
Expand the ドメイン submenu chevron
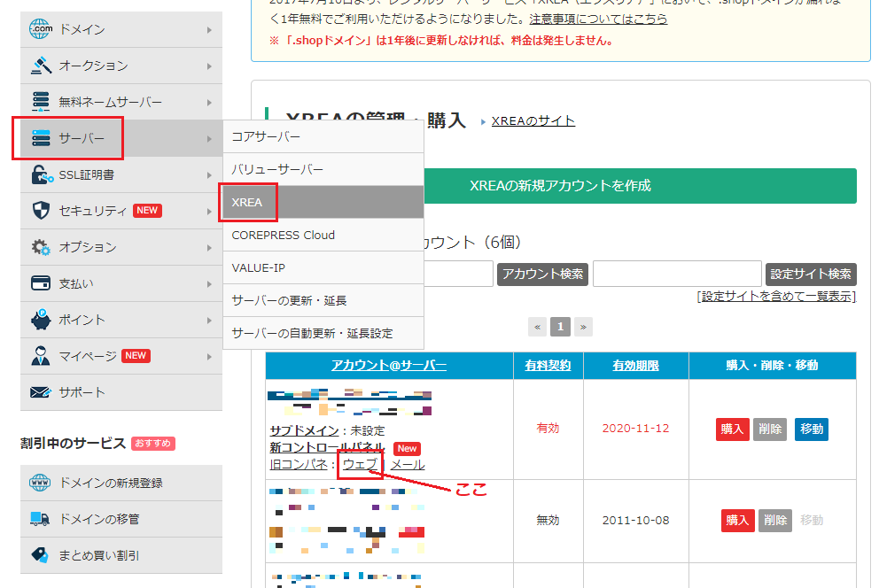coord(208,28)
